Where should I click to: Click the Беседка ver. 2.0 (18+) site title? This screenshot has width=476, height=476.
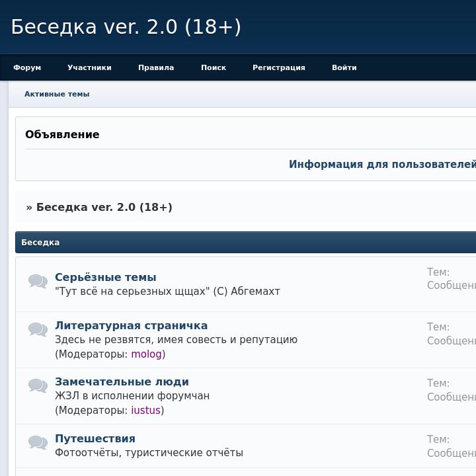[126, 26]
